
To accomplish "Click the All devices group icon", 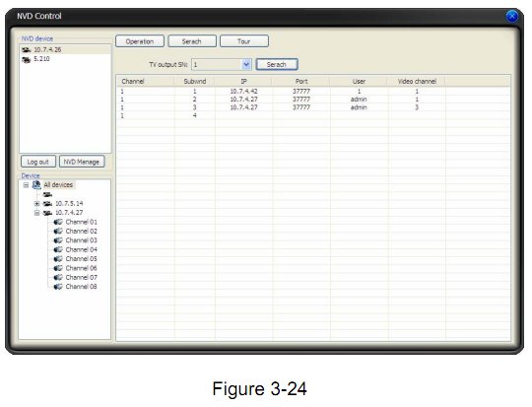I will pyautogui.click(x=36, y=185).
